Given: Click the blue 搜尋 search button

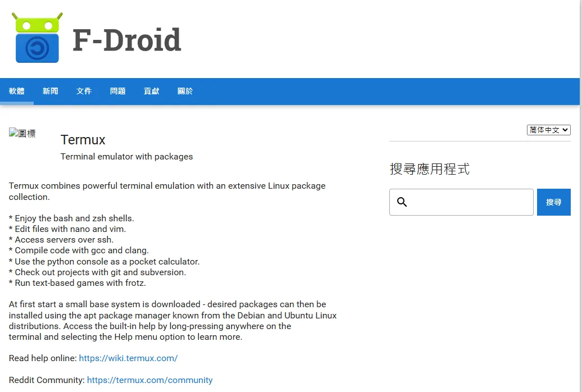Looking at the screenshot, I should [x=554, y=202].
